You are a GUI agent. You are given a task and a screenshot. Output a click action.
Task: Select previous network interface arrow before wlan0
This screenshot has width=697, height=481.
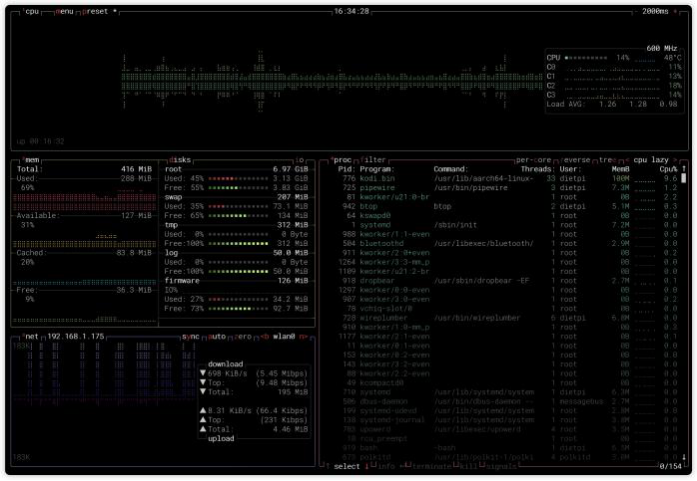[265, 336]
